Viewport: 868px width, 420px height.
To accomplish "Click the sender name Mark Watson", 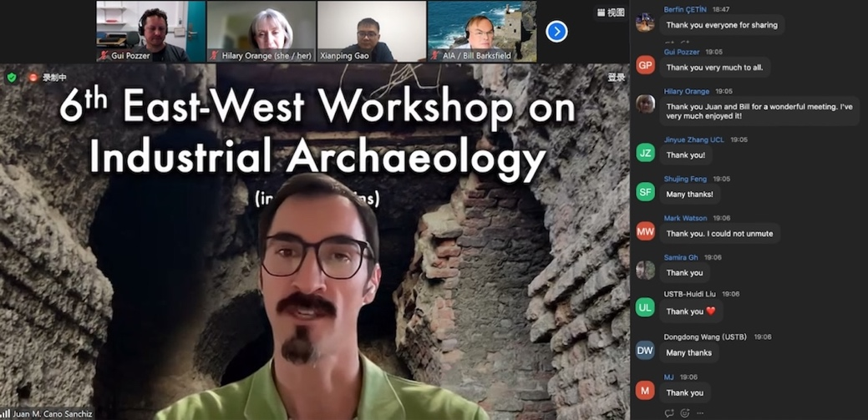I will tap(685, 218).
